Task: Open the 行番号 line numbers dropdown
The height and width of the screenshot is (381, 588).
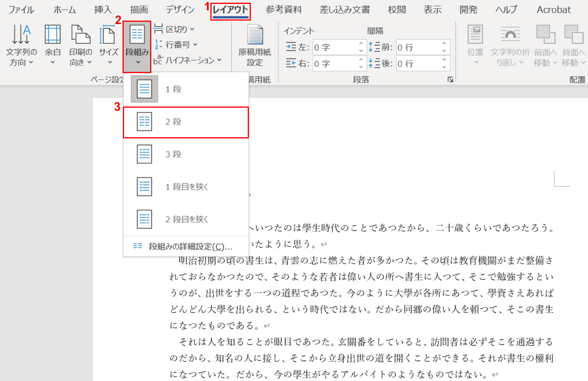Action: [176, 45]
